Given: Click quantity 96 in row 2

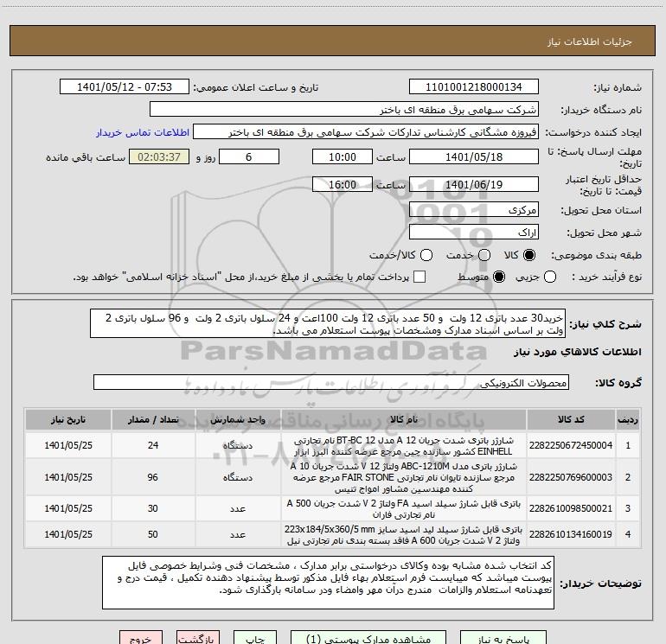Looking at the screenshot, I should tap(153, 477).
